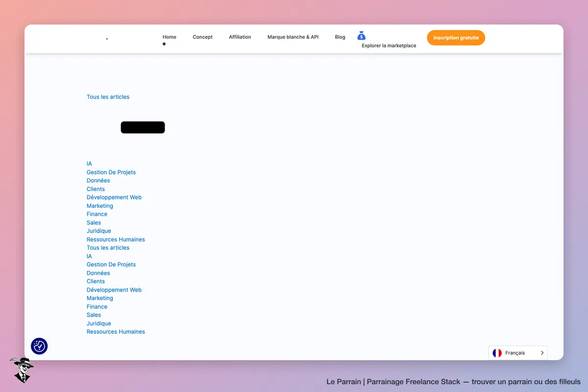The image size is (588, 392).
Task: Open Clients in the second category list
Action: coord(96,281)
